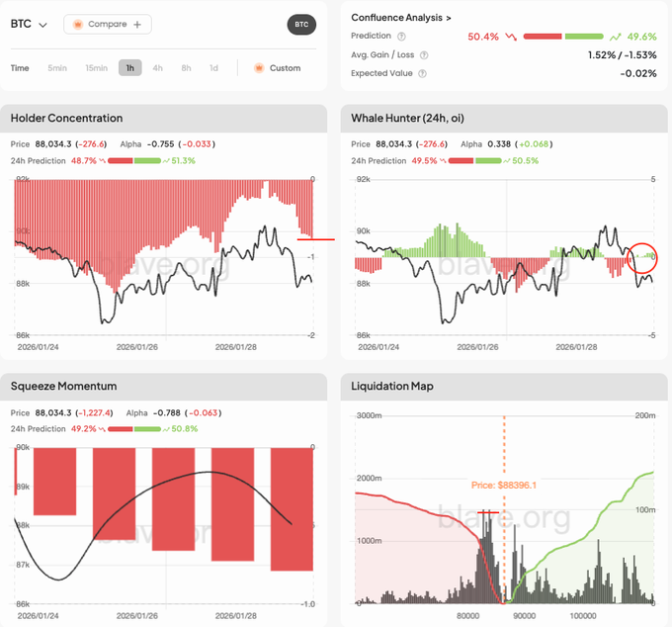The width and height of the screenshot is (672, 627).
Task: Click the Squeeze Momentum 24h prediction bar
Action: (x=134, y=429)
